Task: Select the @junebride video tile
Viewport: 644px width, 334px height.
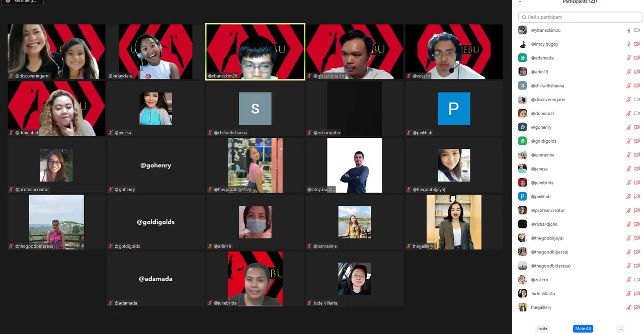Action: [255, 279]
